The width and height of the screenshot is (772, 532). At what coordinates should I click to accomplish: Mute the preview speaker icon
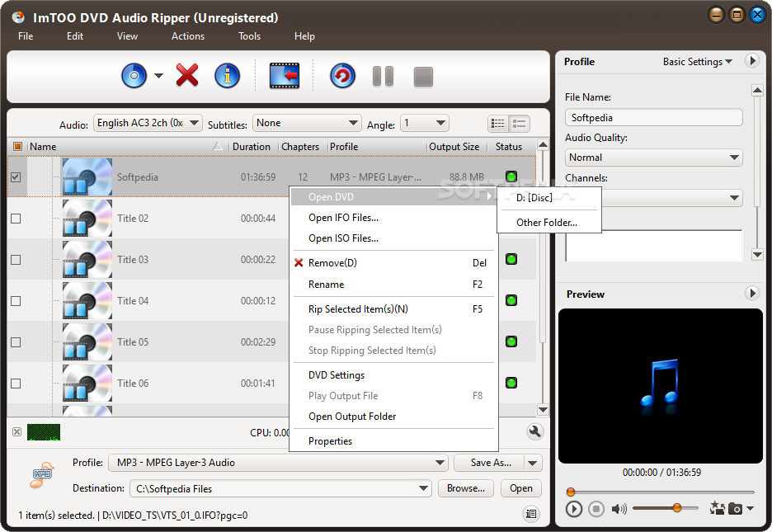point(619,509)
